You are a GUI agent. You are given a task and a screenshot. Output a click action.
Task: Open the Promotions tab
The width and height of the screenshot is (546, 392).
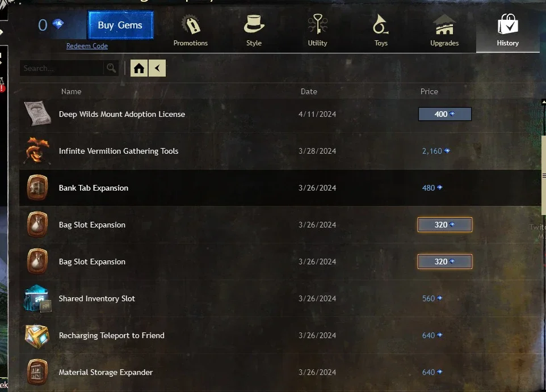(191, 31)
